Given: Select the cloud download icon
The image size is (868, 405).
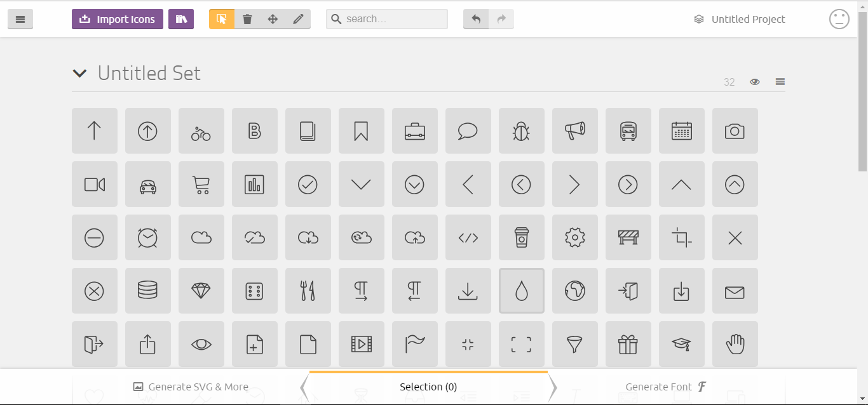Looking at the screenshot, I should pyautogui.click(x=308, y=237).
